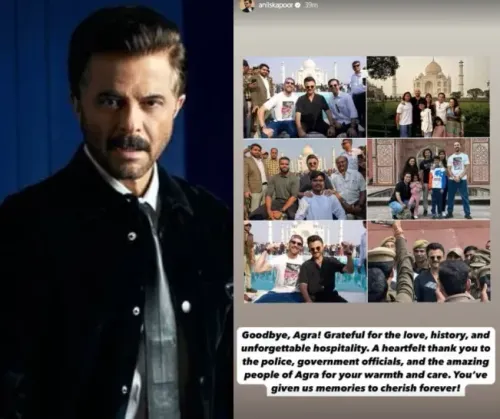Click the verified badge next to the username
Viewport: 500px width, 419px height.
298,5
